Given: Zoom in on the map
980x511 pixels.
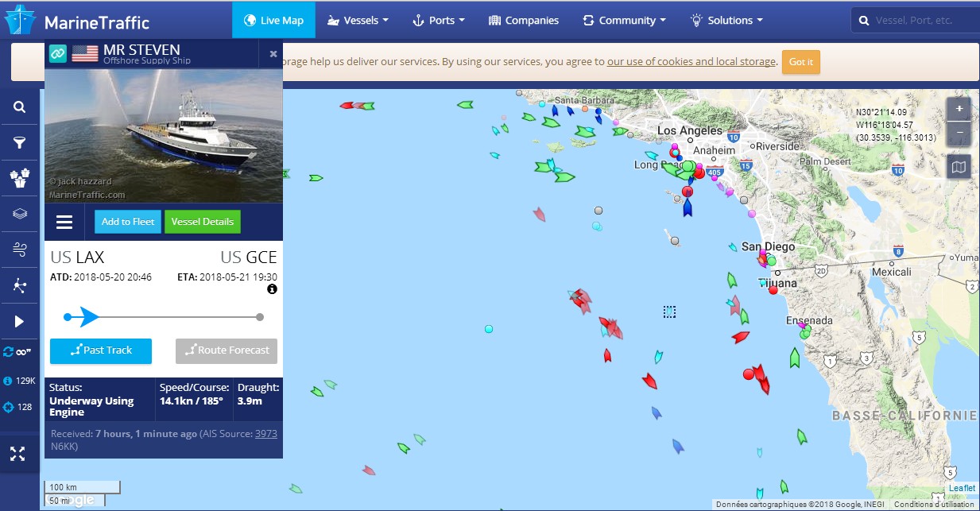Looking at the screenshot, I should (x=959, y=109).
